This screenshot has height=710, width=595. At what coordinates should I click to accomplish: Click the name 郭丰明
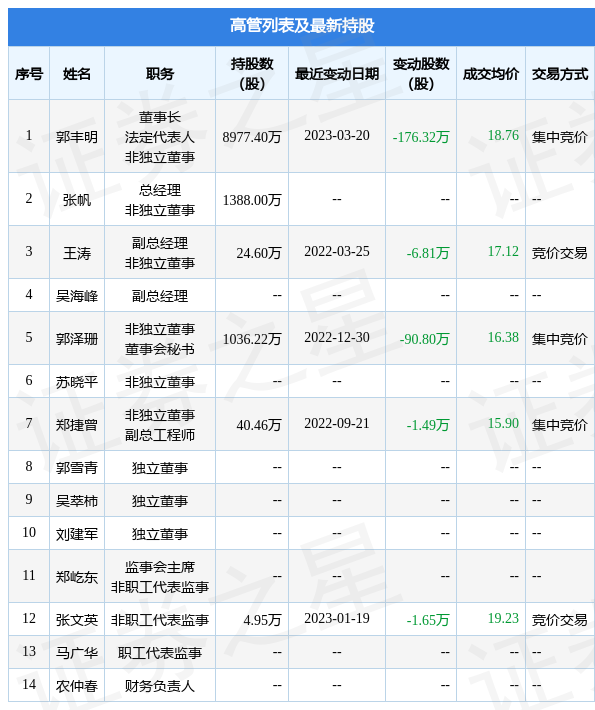point(77,136)
